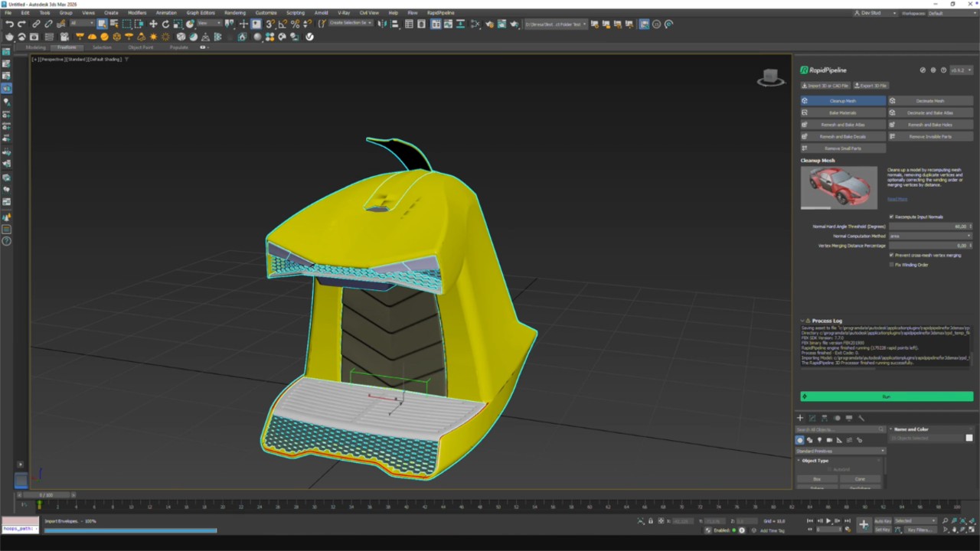Select the Cameras category icon
980x551 pixels.
(x=829, y=440)
